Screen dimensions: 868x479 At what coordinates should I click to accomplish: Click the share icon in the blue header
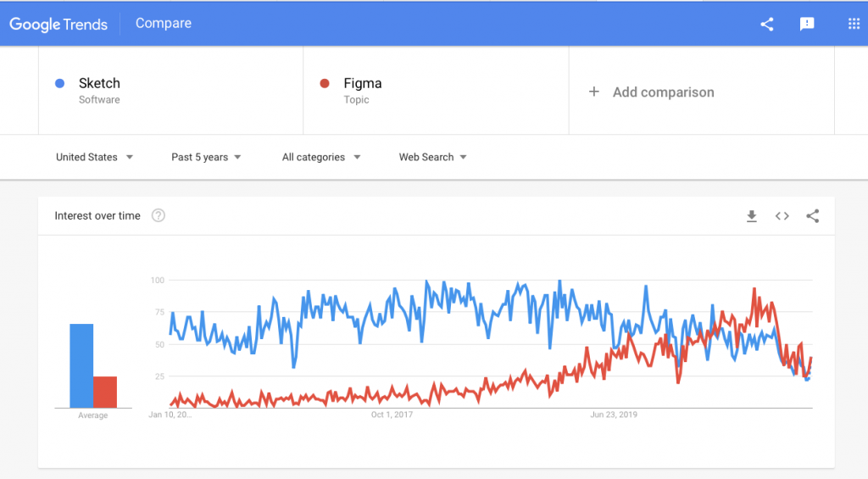pyautogui.click(x=766, y=24)
